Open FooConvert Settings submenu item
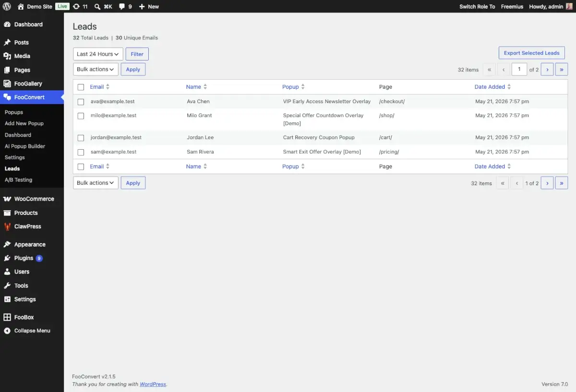Screen dimensions: 576x392 [15, 157]
